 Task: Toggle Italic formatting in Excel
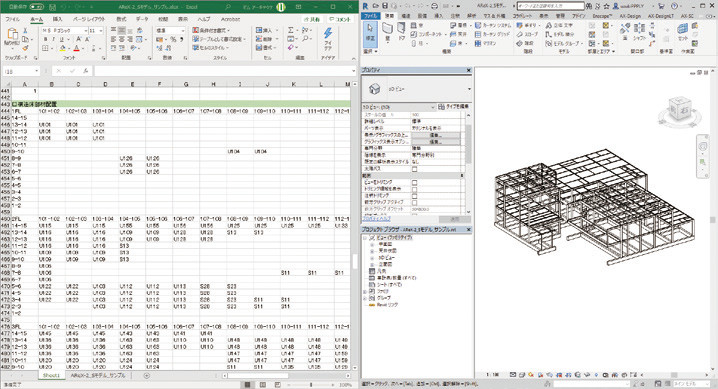(x=53, y=39)
